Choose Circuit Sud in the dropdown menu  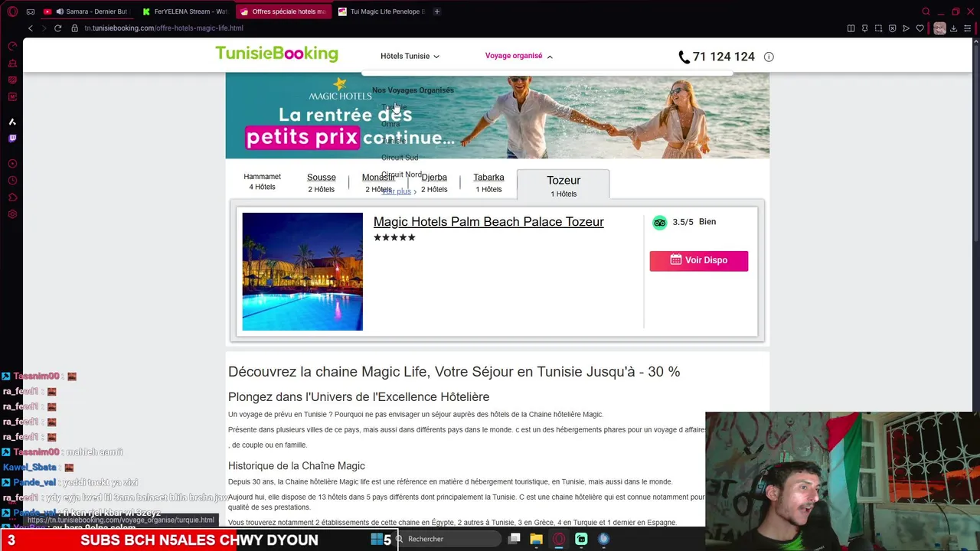click(x=400, y=158)
